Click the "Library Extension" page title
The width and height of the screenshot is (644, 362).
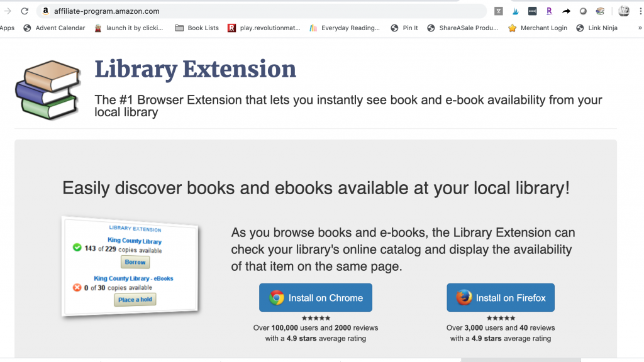[196, 69]
